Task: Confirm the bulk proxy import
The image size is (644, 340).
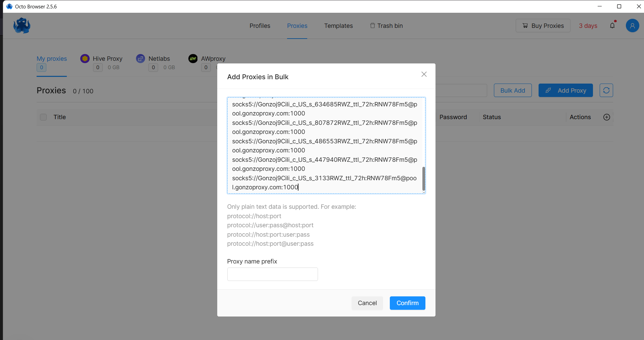Action: (407, 303)
